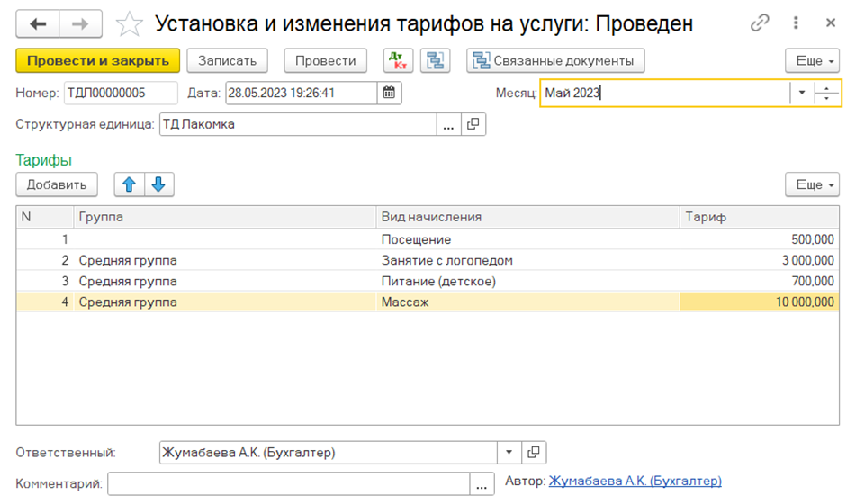
Task: Open document structure hierarchy icon
Action: (437, 61)
